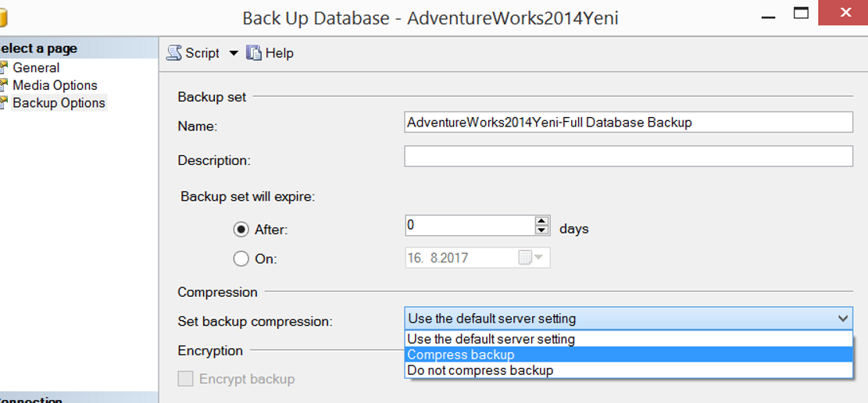Pick Use the default server setting option
868x403 pixels.
628,339
